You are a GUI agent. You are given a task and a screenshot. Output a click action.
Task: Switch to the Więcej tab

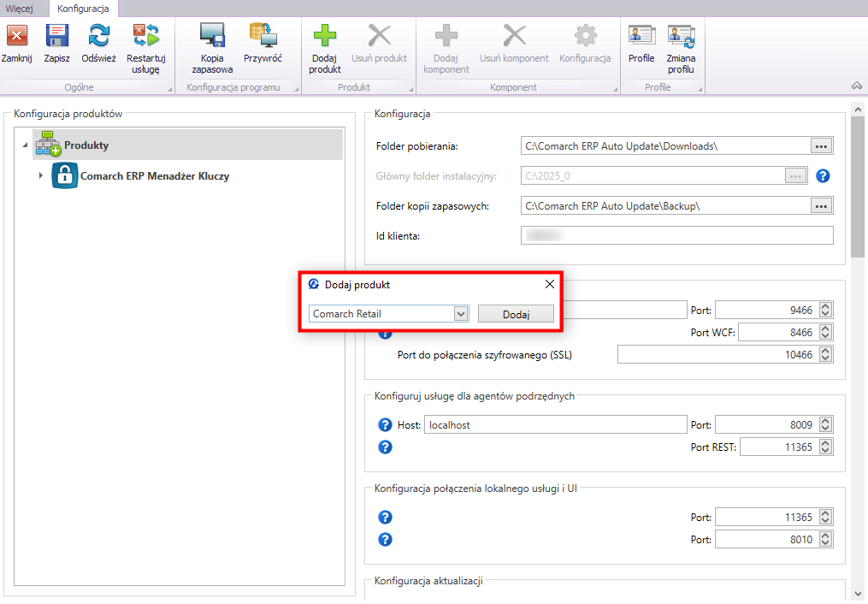coord(20,9)
